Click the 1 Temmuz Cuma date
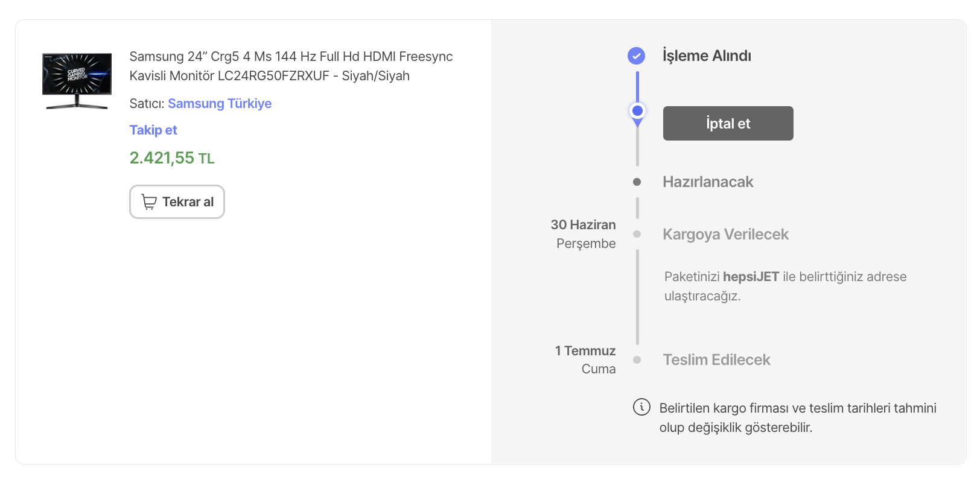 (x=585, y=360)
